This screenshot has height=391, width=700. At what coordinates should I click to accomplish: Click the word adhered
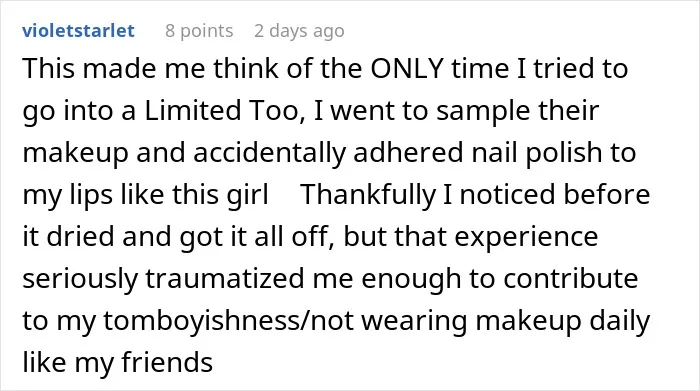point(408,153)
